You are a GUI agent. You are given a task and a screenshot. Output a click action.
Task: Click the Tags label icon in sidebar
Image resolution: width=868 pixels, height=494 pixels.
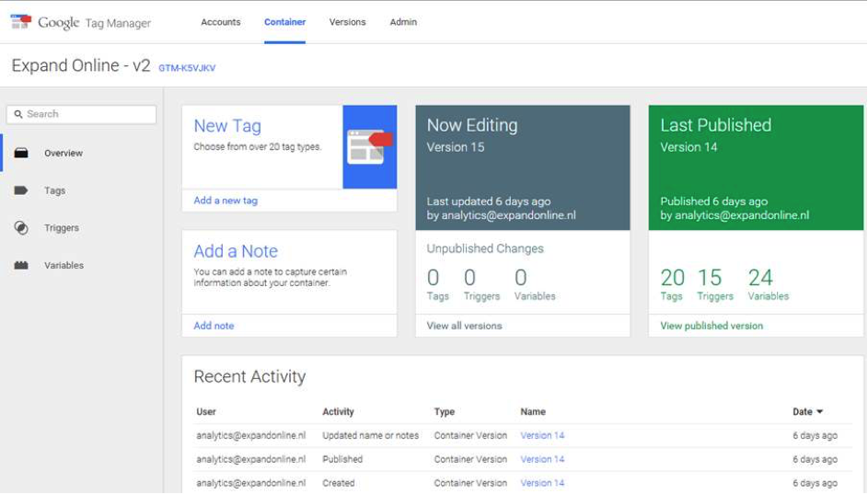click(21, 190)
